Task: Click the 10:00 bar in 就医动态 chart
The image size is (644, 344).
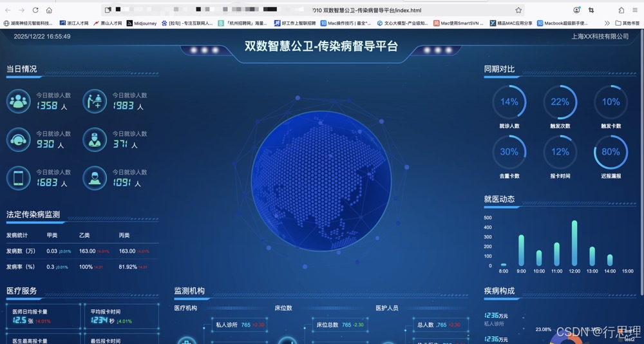Action: pos(539,258)
